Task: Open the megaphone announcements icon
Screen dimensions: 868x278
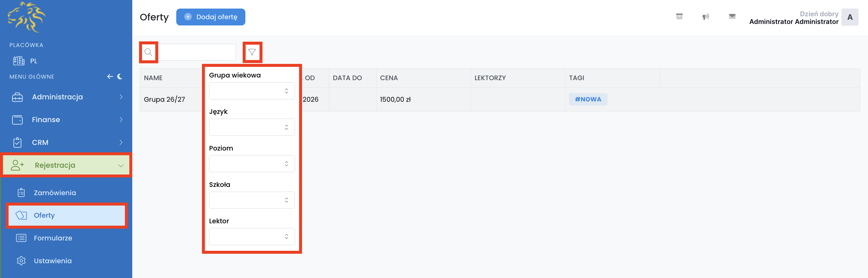Action: (706, 17)
